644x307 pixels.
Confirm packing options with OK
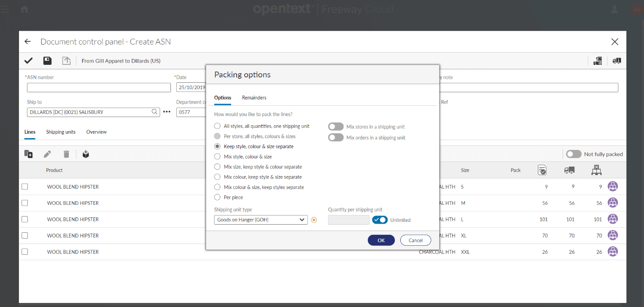point(381,240)
